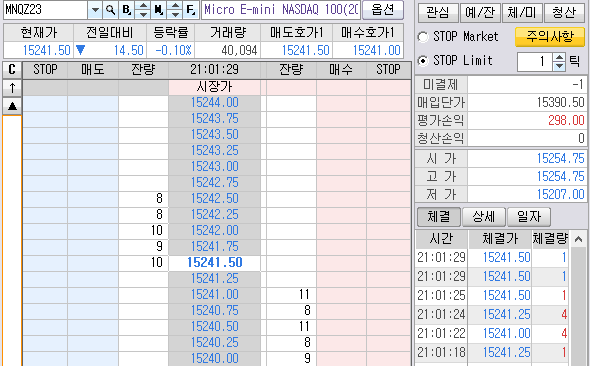Click the down arrow of the spinner after the B icon
This screenshot has height=366, width=590.
[x=143, y=15]
